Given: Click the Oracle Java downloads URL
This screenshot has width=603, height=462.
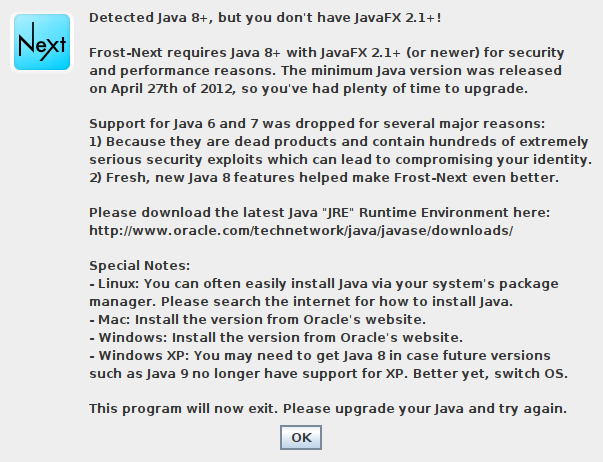Looking at the screenshot, I should tap(301, 231).
